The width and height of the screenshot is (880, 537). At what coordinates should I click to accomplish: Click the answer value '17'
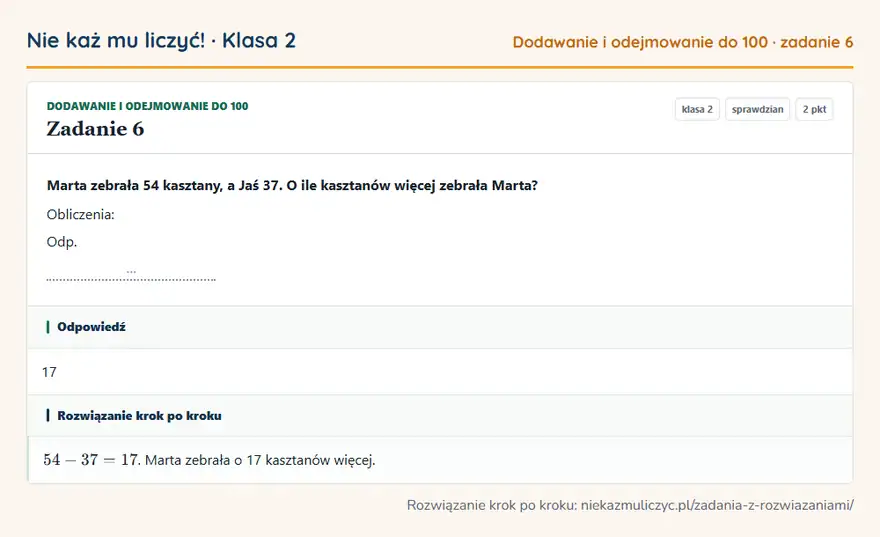[49, 372]
